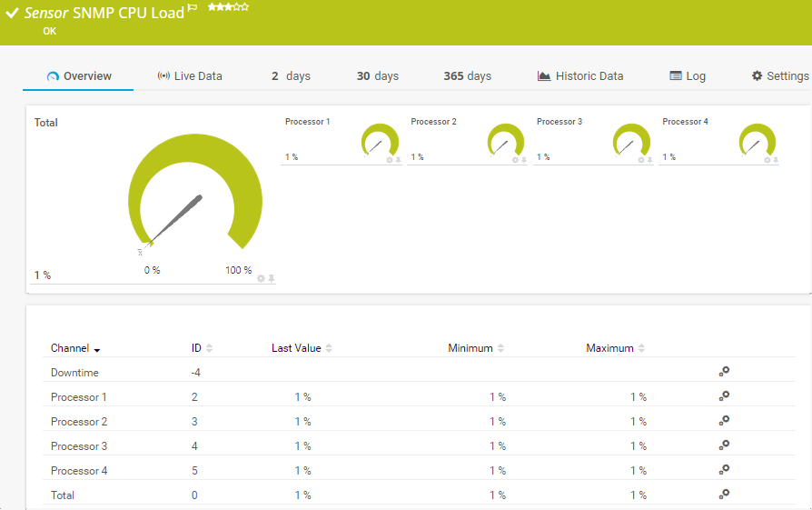The height and width of the screenshot is (510, 812).
Task: Sort table by Channel column
Action: coord(74,348)
